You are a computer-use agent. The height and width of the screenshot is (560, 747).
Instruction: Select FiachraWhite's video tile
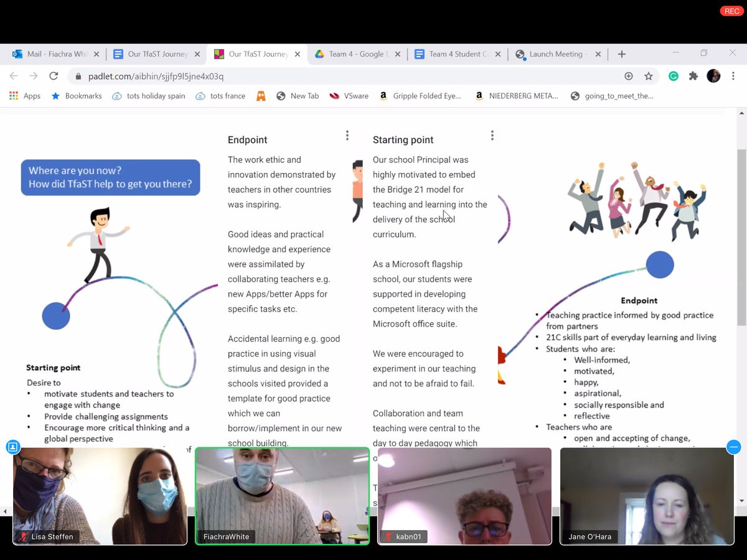point(283,497)
